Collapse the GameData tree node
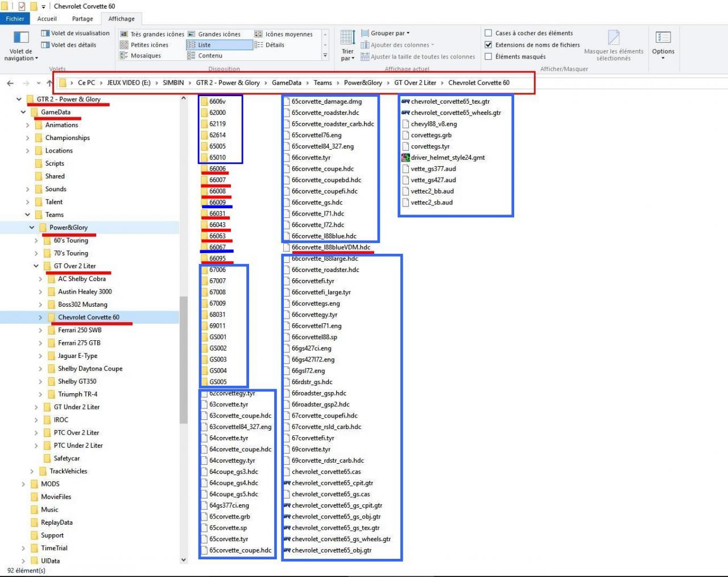This screenshot has width=728, height=577. [x=23, y=112]
